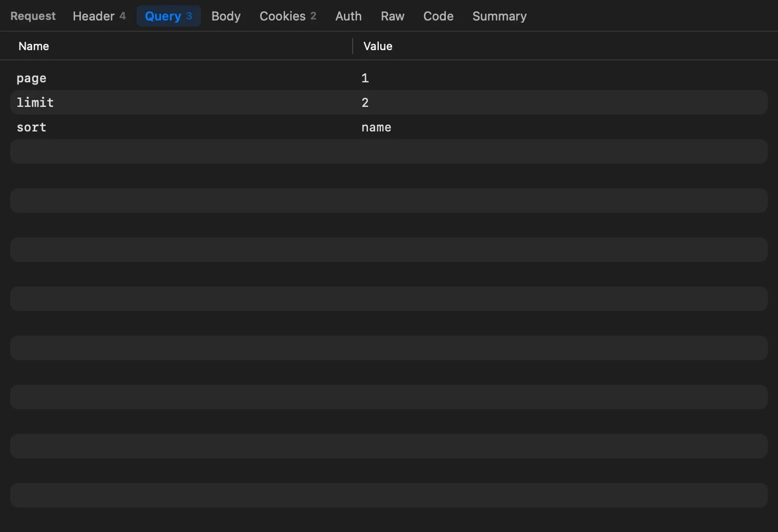Open the Cookies tab

pyautogui.click(x=288, y=16)
